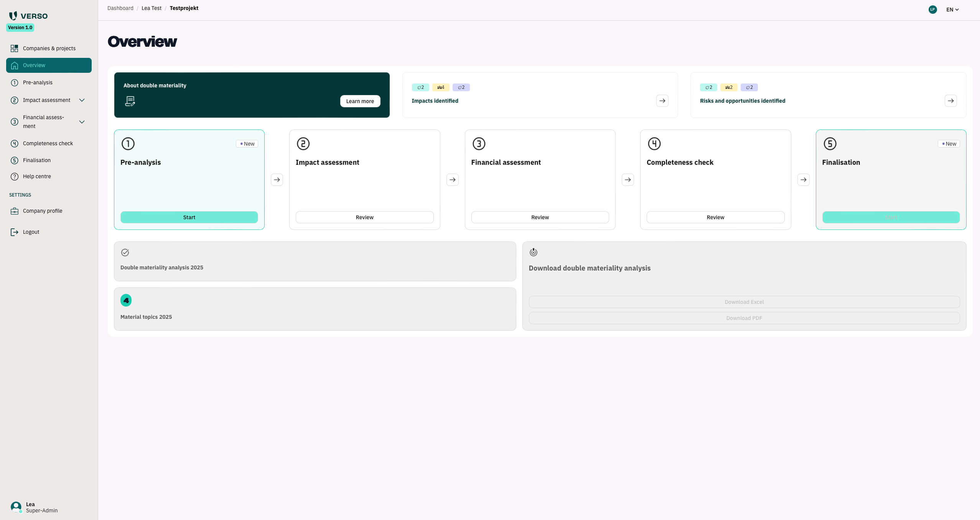Open Risks and opportunities via arrow icon
Screen dimensions: 980x520
click(951, 101)
